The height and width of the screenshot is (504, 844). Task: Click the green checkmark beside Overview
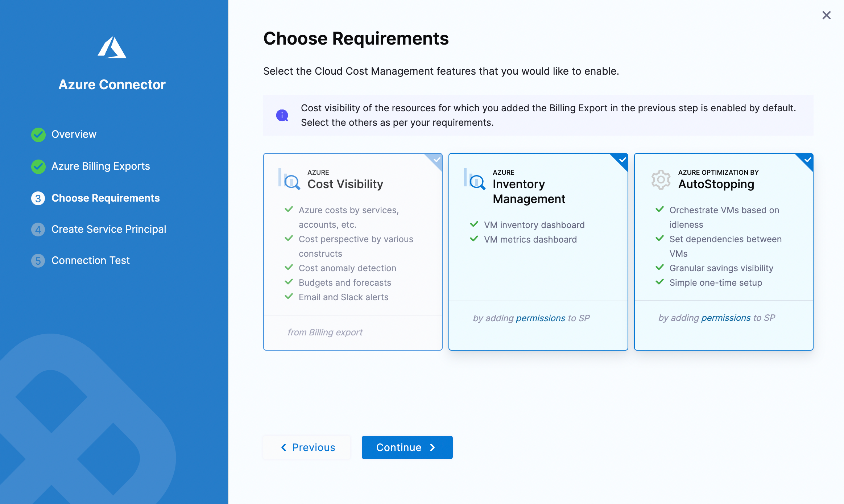coord(38,135)
